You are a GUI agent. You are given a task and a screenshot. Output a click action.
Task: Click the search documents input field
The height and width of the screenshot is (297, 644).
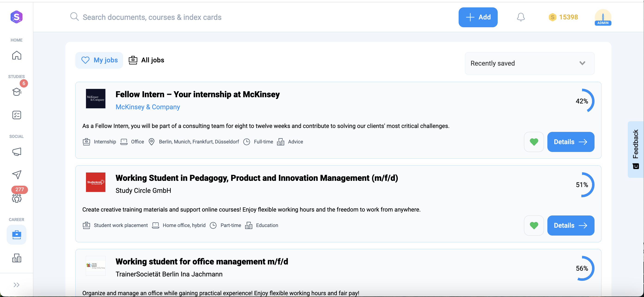152,17
